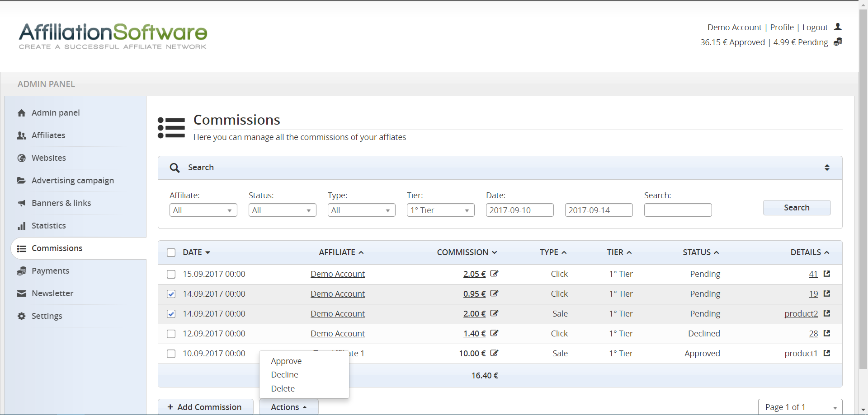Click the envelope icon for Newsletter
Screen dimensions: 868x415
pos(21,294)
